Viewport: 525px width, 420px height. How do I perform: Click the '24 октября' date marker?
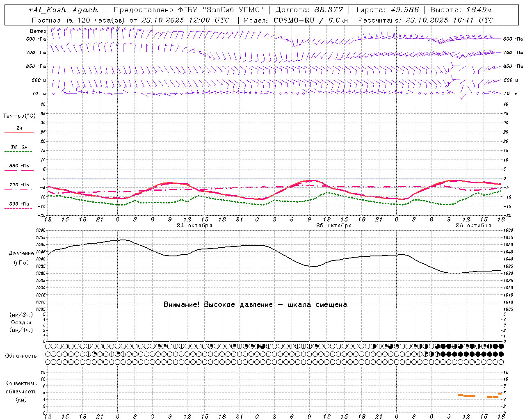pos(194,226)
